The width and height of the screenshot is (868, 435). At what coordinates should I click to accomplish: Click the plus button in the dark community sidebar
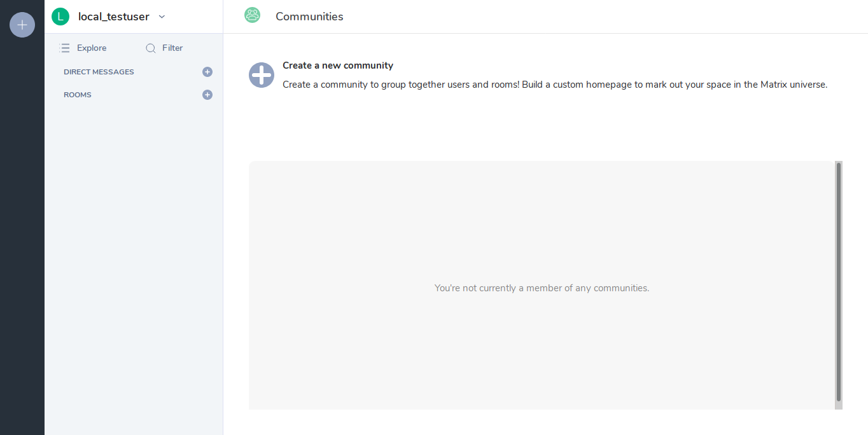click(22, 25)
